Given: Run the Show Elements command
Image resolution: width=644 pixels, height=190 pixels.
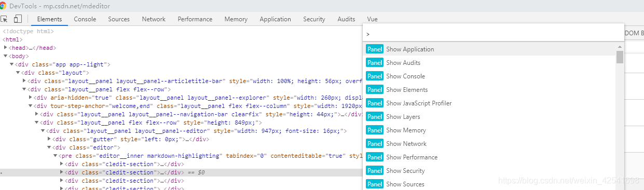Looking at the screenshot, I should (x=489, y=90).
